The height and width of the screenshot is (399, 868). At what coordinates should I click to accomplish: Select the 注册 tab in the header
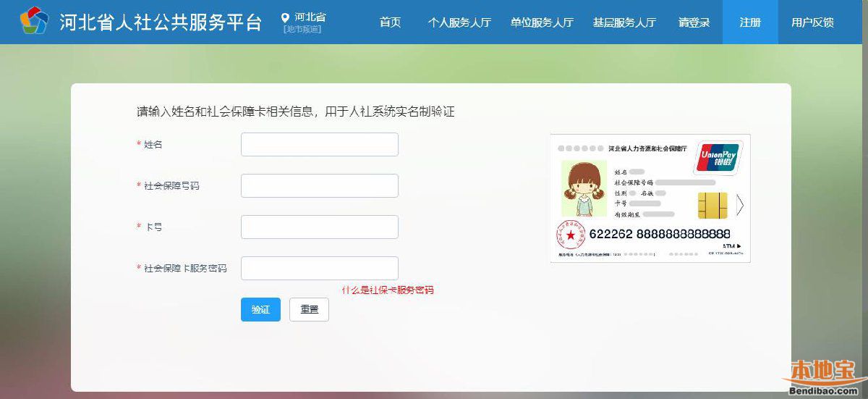pyautogui.click(x=750, y=22)
